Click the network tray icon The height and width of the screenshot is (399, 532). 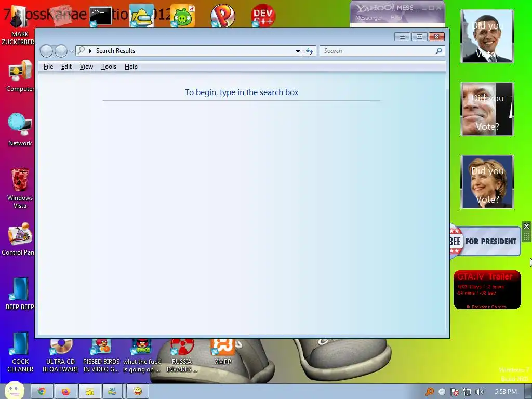click(467, 392)
